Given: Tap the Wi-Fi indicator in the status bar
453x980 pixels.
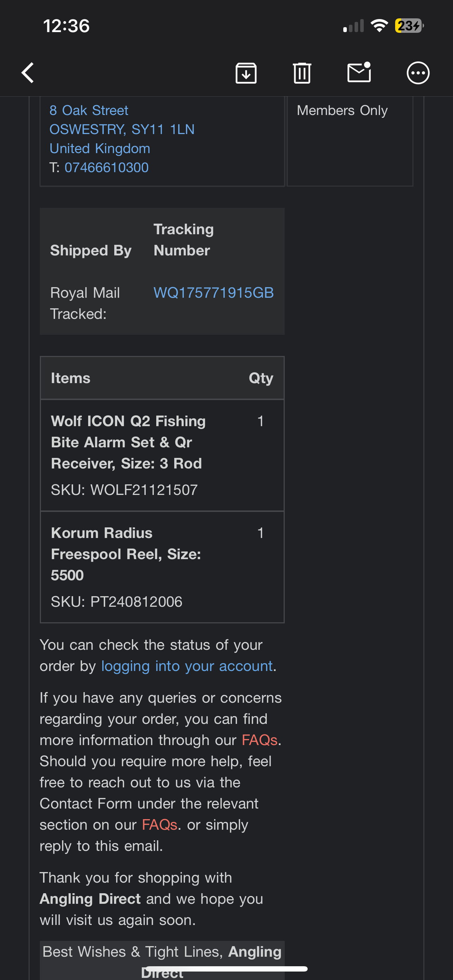Looking at the screenshot, I should [379, 25].
